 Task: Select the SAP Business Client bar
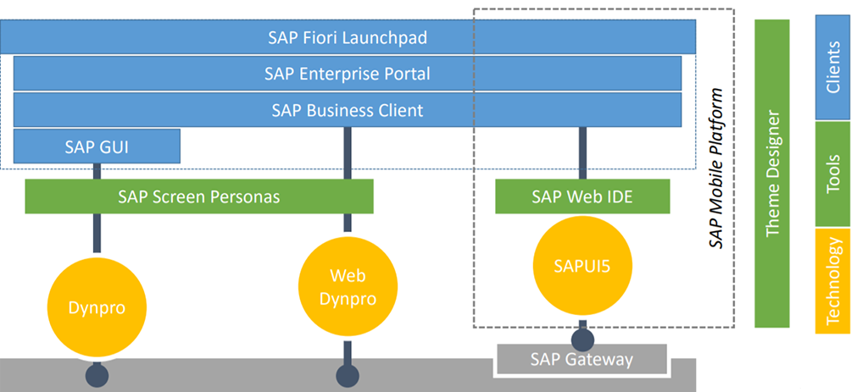[x=348, y=110]
